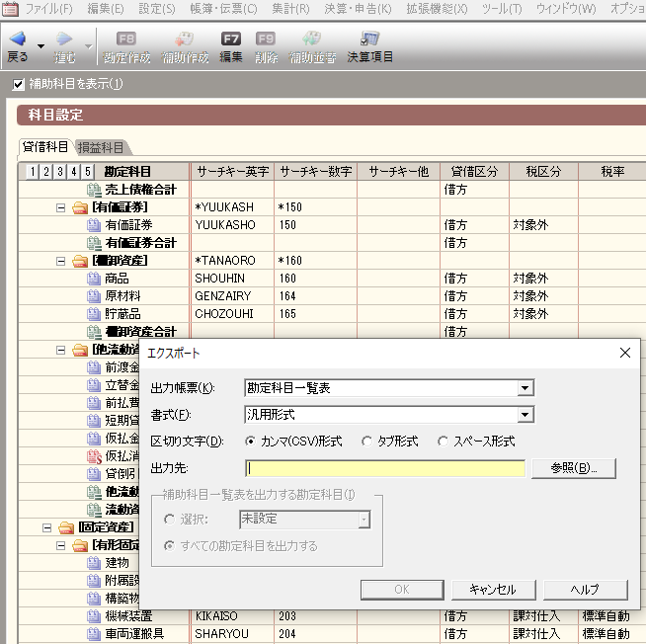Screen dimensions: 646x644
Task: Click the キャンセル button
Action: [493, 590]
